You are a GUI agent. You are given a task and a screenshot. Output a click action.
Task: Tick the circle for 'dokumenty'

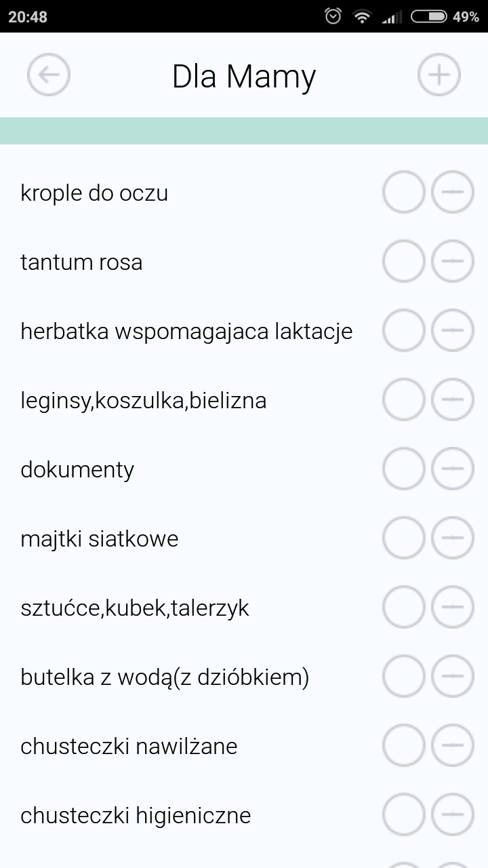click(403, 469)
